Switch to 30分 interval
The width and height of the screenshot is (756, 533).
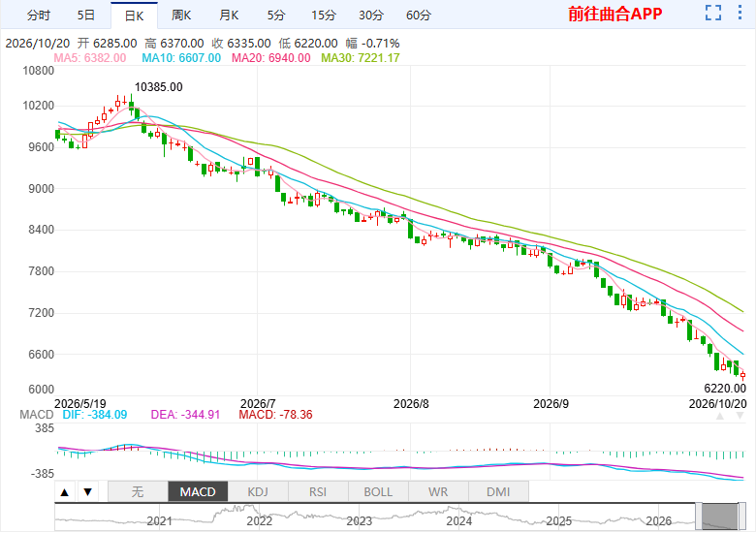(x=371, y=16)
